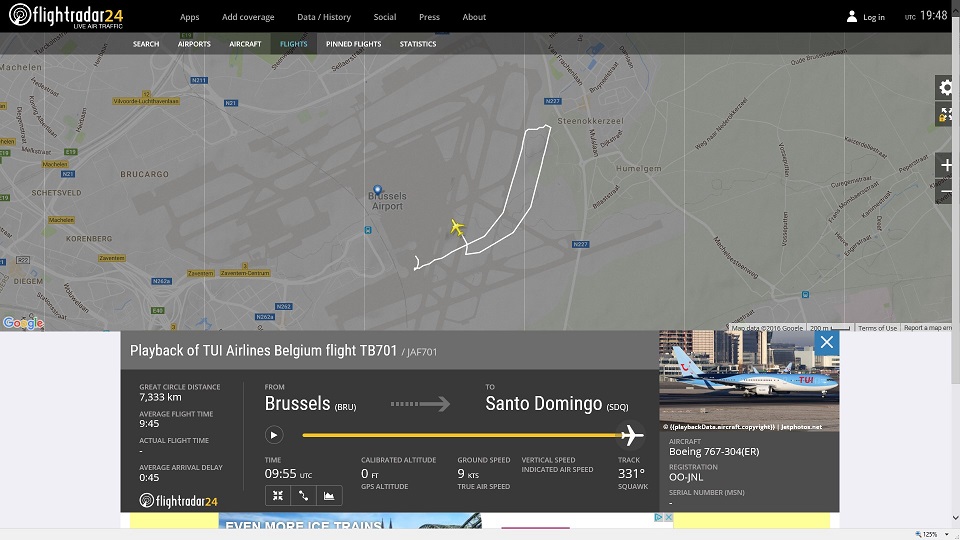Viewport: 960px width, 540px height.
Task: Click the Flightradar24 logo in header
Action: coord(66,15)
